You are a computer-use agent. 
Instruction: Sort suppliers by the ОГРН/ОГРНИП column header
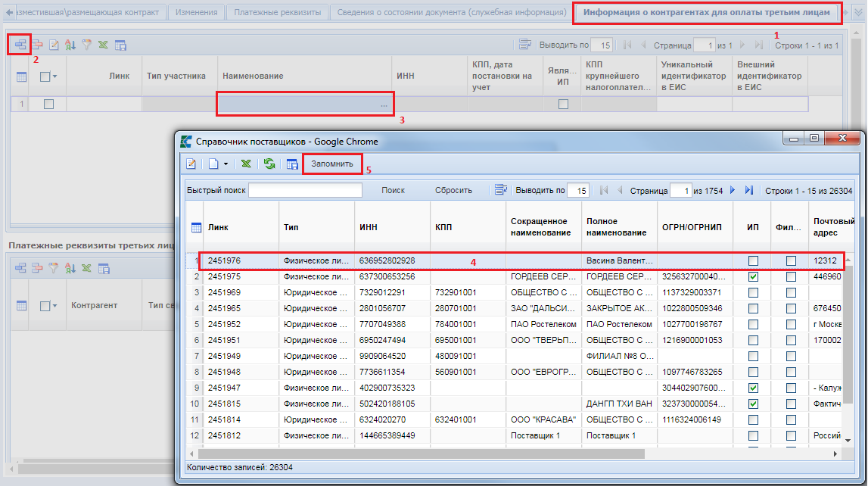tap(695, 227)
